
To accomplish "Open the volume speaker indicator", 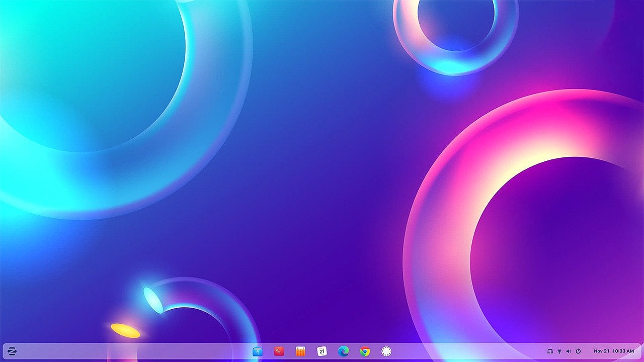I will (569, 351).
